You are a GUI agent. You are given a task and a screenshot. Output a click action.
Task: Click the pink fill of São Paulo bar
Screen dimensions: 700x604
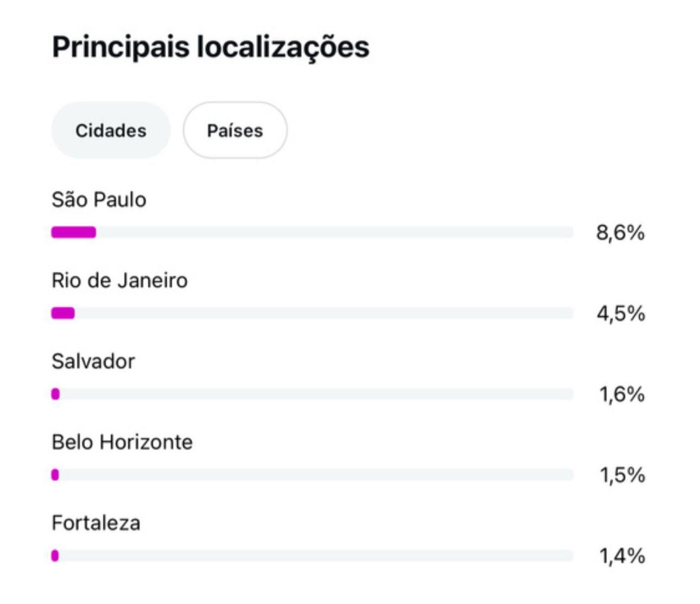pos(74,233)
